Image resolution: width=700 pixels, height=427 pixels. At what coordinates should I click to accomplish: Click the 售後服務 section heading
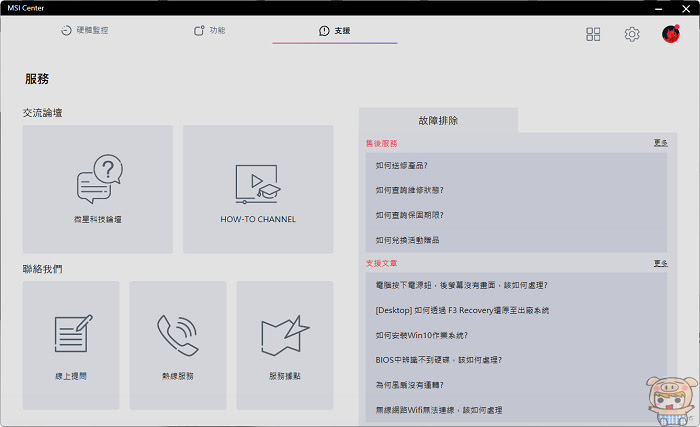381,143
